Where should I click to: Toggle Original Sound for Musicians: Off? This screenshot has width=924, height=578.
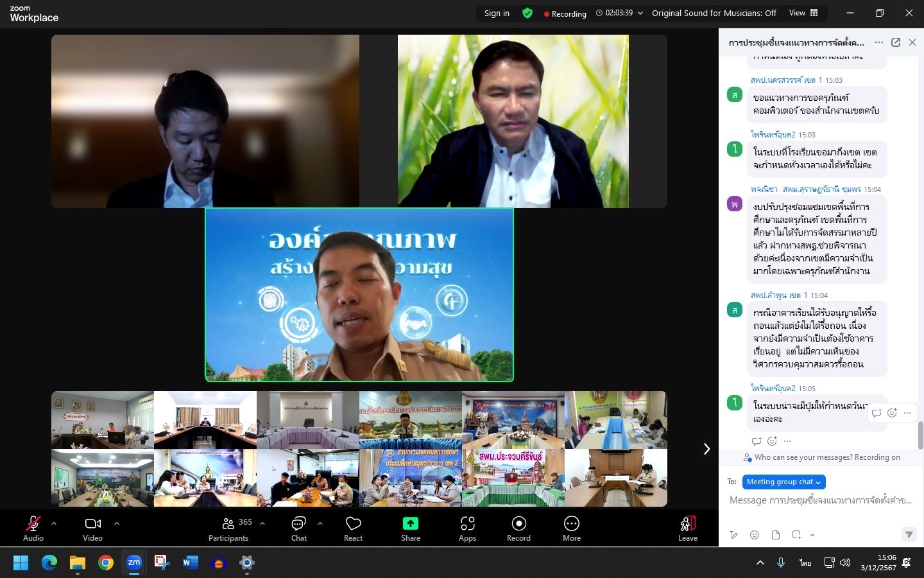pyautogui.click(x=714, y=13)
